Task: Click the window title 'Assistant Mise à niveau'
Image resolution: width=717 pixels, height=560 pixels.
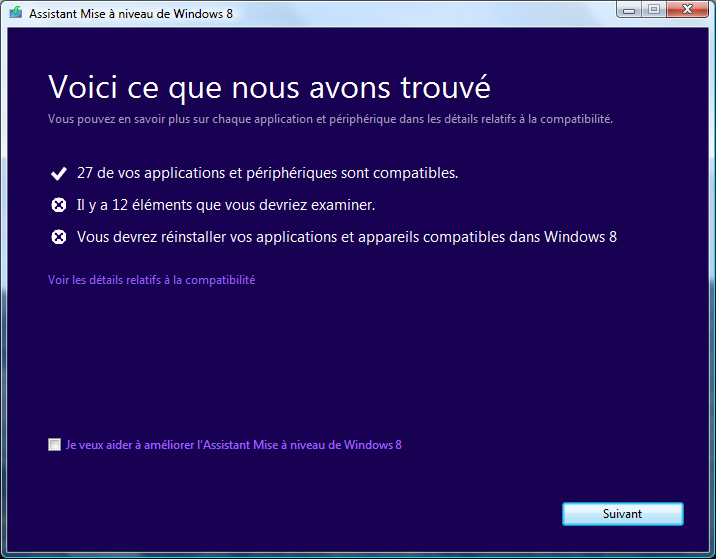Action: coord(131,14)
